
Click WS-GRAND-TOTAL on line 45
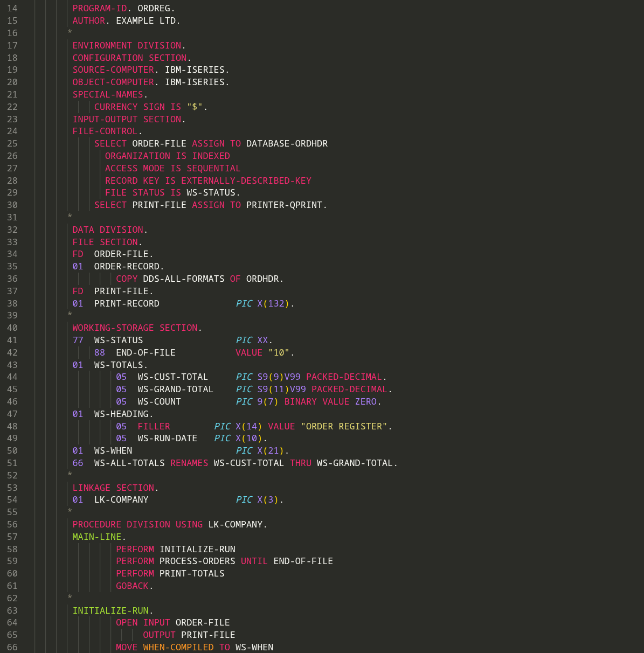176,390
